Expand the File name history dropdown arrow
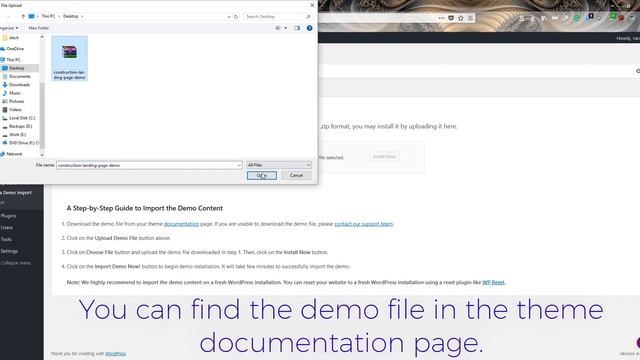The width and height of the screenshot is (640, 360). (x=239, y=165)
